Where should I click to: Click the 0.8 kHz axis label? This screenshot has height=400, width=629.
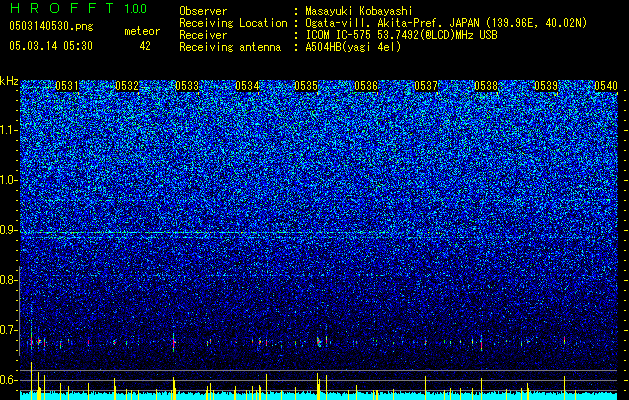pyautogui.click(x=8, y=280)
